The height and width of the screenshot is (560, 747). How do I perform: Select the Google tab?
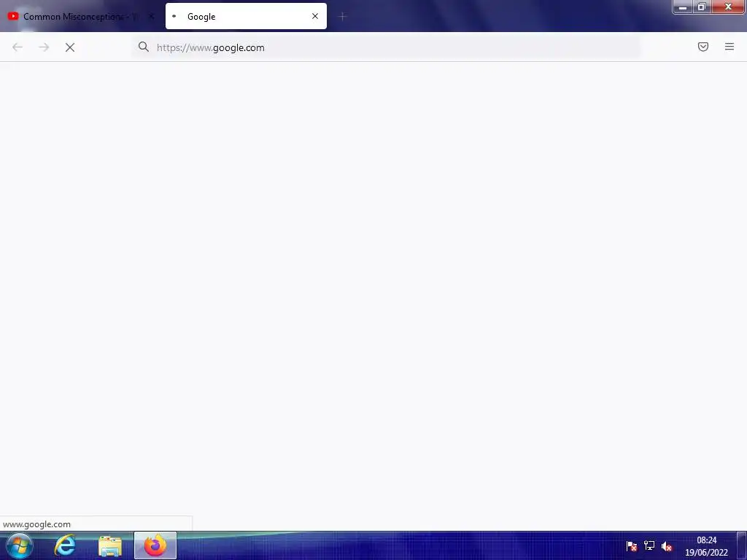(x=246, y=16)
